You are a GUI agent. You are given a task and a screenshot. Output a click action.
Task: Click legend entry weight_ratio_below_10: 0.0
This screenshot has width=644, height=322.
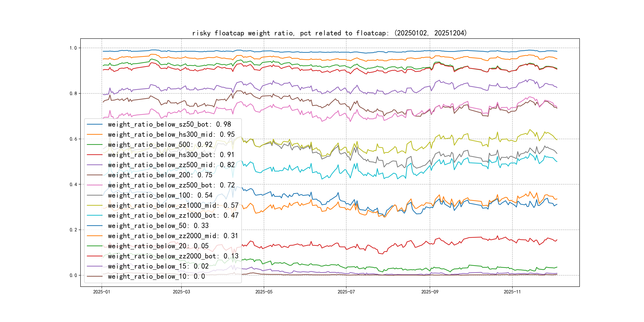[x=156, y=276]
